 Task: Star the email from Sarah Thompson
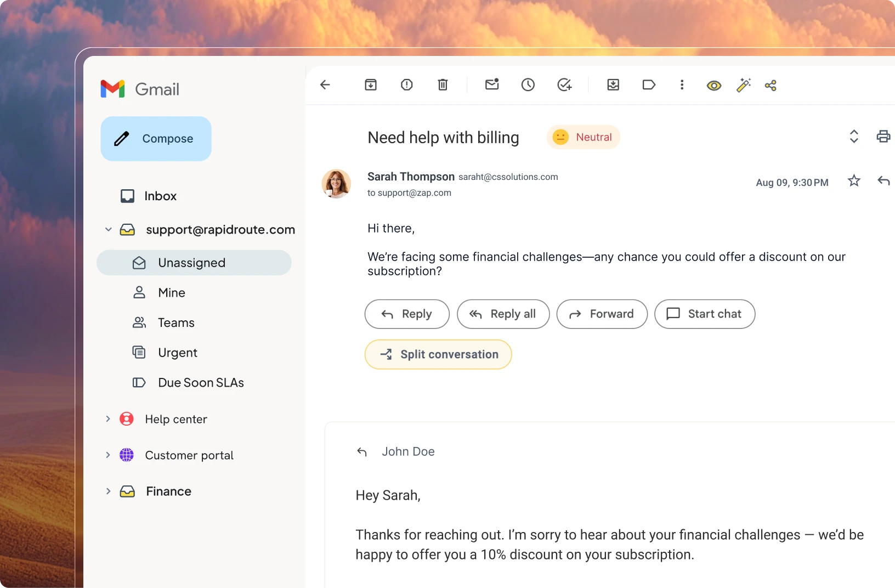pyautogui.click(x=854, y=180)
